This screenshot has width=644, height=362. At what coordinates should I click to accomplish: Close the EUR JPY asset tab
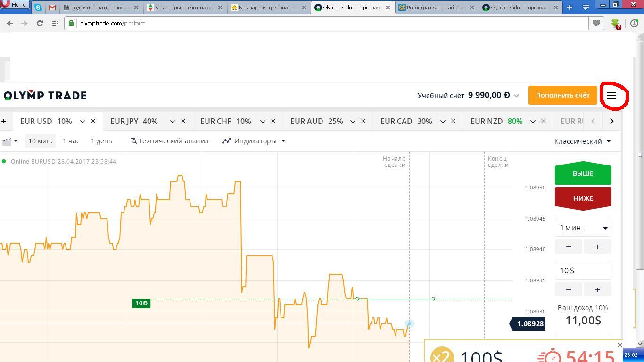pyautogui.click(x=183, y=121)
